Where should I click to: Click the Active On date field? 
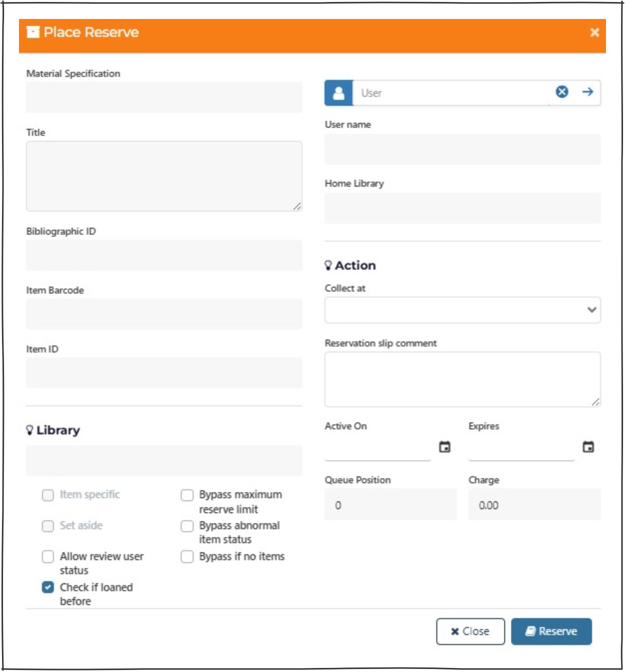pos(377,449)
